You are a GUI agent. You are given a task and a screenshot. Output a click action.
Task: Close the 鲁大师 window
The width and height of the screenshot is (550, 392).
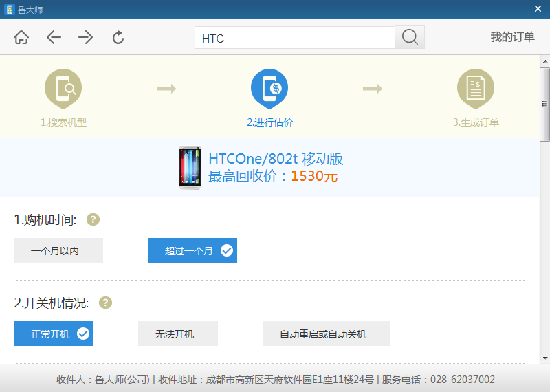point(538,9)
